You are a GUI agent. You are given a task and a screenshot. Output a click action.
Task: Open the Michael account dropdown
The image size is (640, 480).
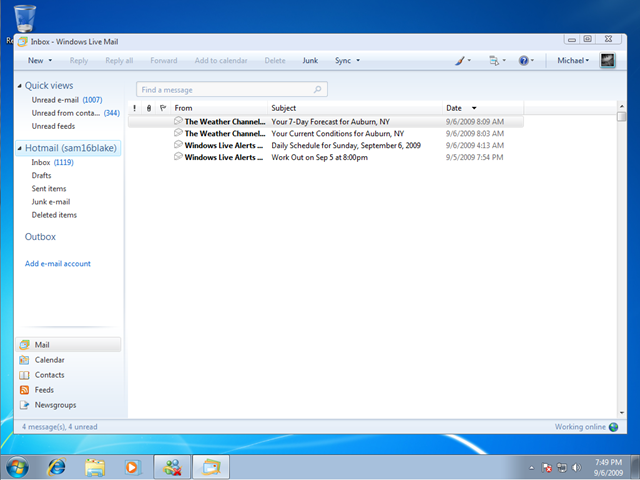[x=573, y=60]
